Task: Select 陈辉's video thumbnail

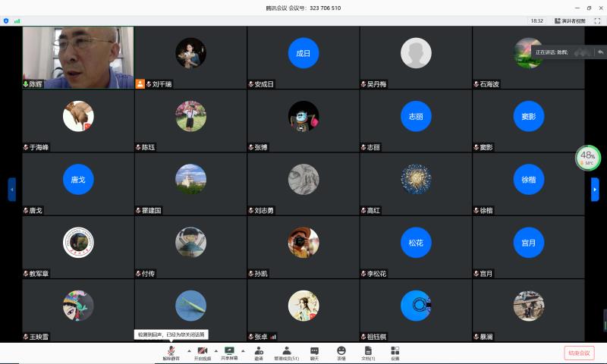Action: 77,57
